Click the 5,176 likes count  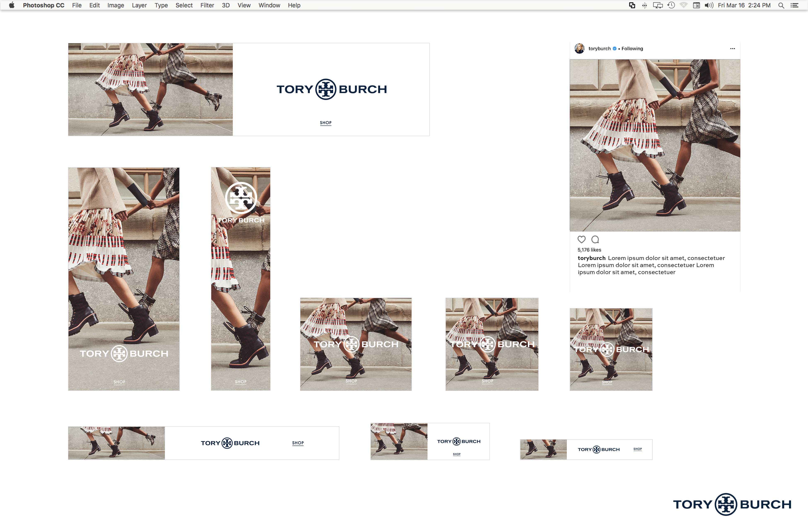pyautogui.click(x=589, y=250)
